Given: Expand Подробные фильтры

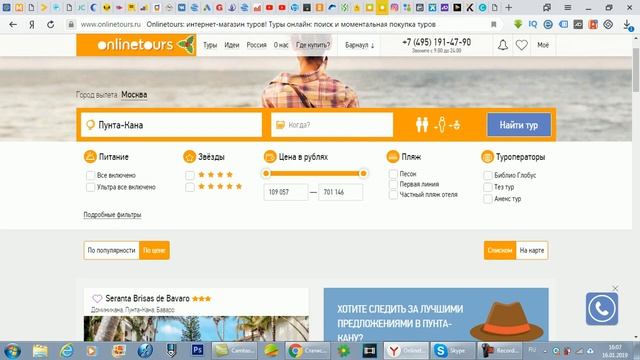Looking at the screenshot, I should pos(112,215).
